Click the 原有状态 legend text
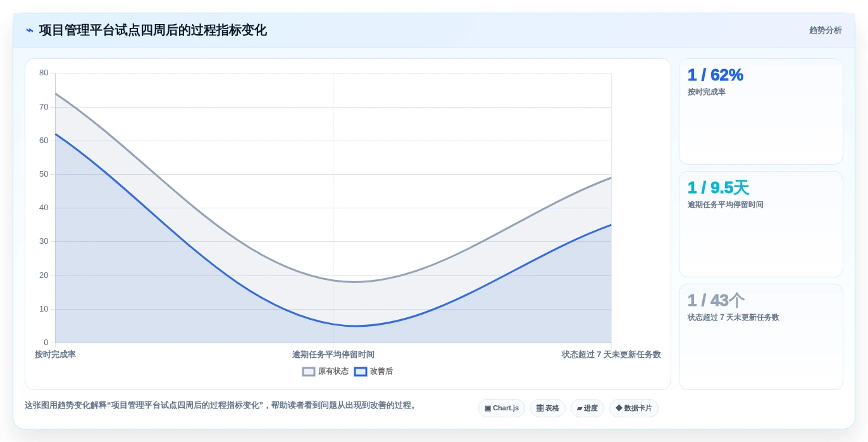Image resolution: width=868 pixels, height=442 pixels. tap(333, 372)
